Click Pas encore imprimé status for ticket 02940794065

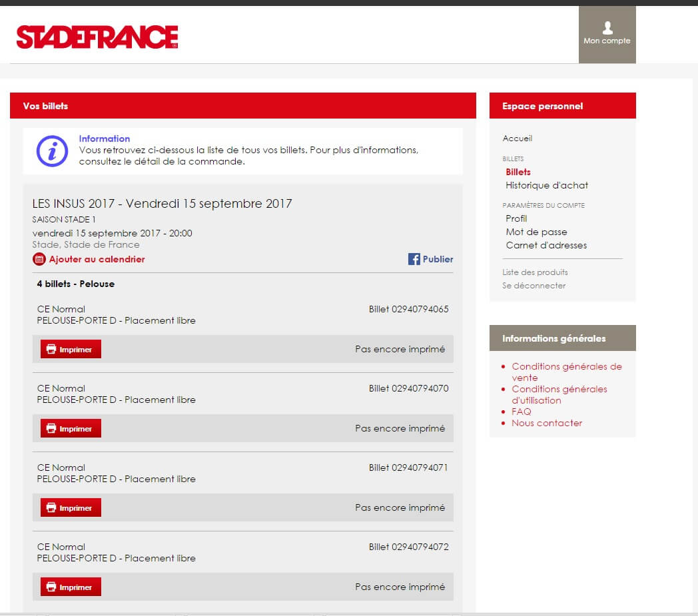tap(400, 349)
